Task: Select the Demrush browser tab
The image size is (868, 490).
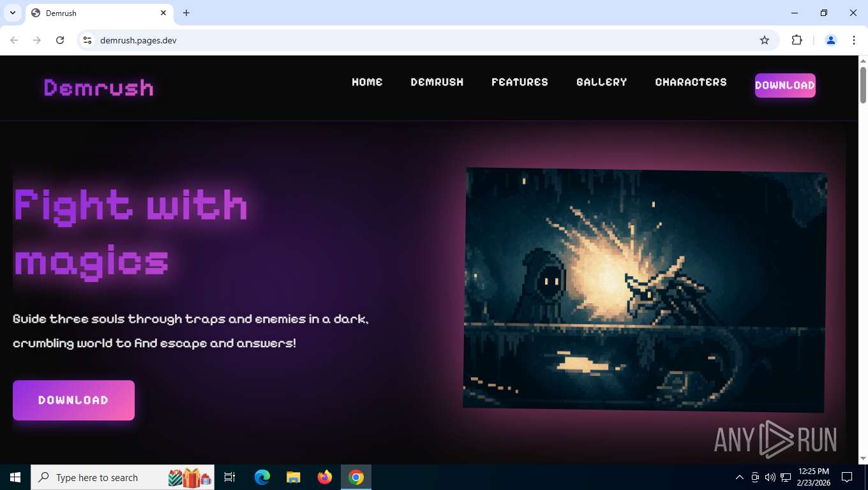Action: (x=99, y=13)
